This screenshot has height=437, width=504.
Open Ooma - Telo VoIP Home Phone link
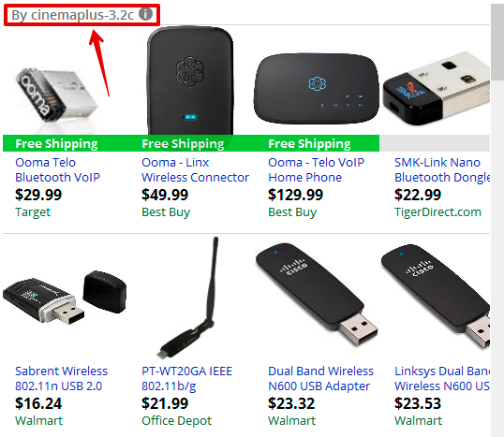point(316,170)
